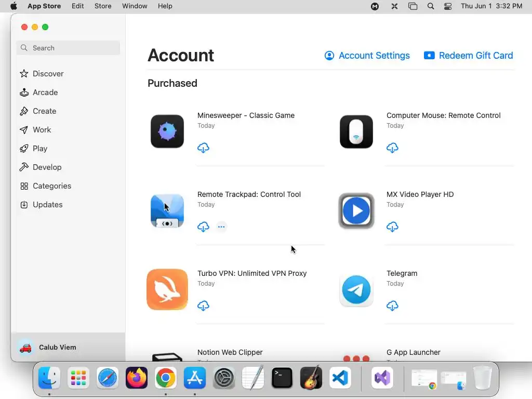
Task: Select the MX Video Player HD title
Action: (420, 194)
